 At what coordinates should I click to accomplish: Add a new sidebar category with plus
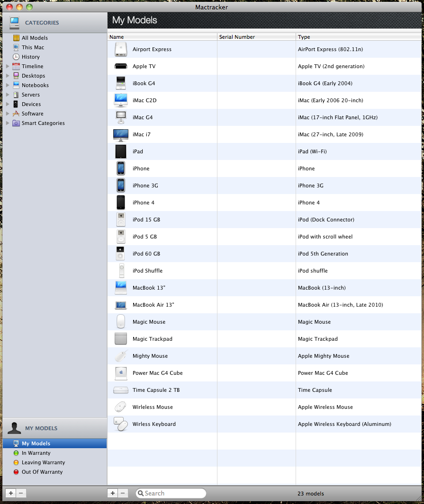tap(10, 493)
